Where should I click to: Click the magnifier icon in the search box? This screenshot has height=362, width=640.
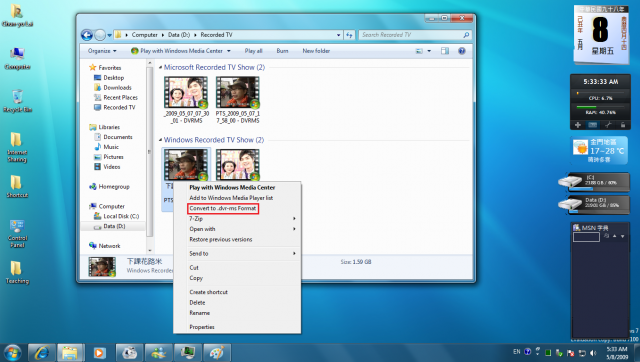(x=466, y=35)
